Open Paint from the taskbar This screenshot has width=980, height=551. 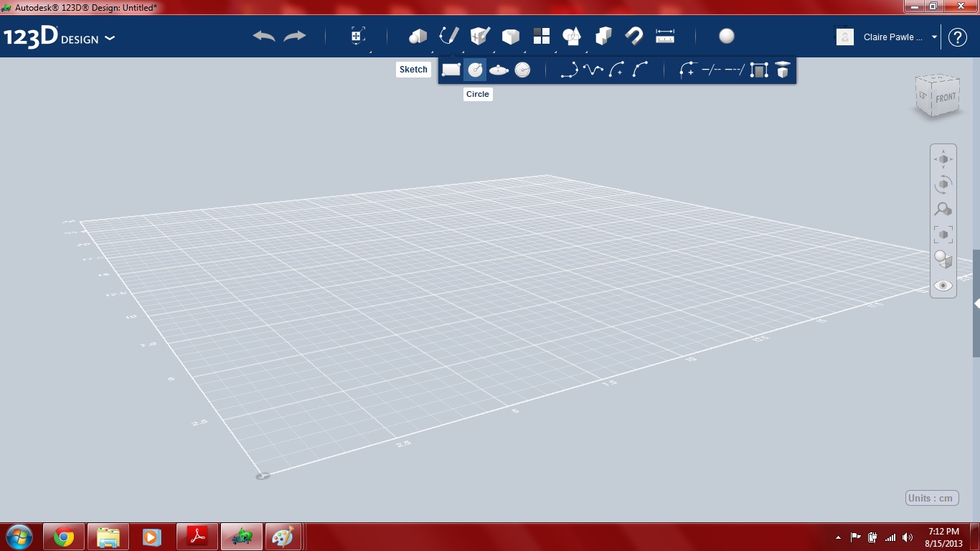pyautogui.click(x=285, y=537)
